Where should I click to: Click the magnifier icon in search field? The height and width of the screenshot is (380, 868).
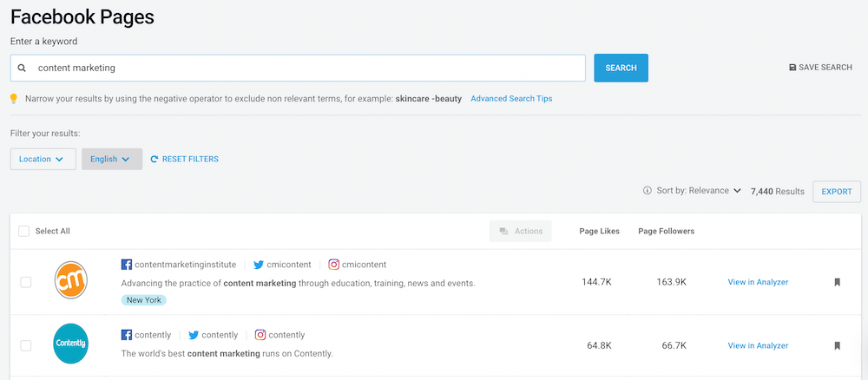coord(22,68)
